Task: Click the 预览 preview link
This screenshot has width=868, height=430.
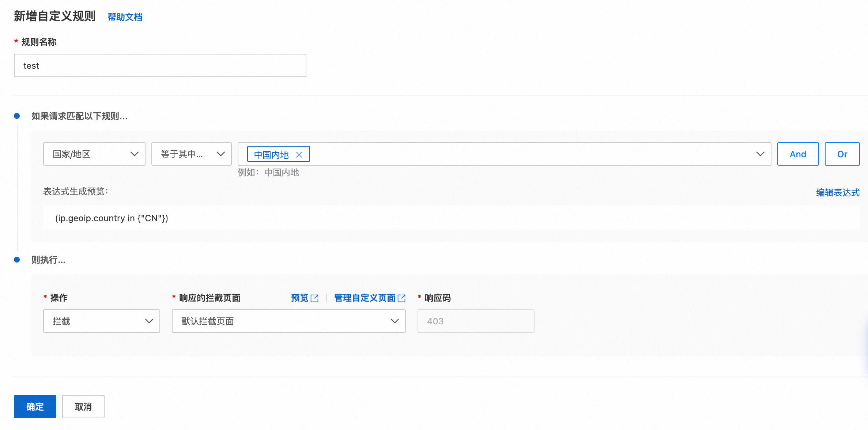Action: pos(299,298)
